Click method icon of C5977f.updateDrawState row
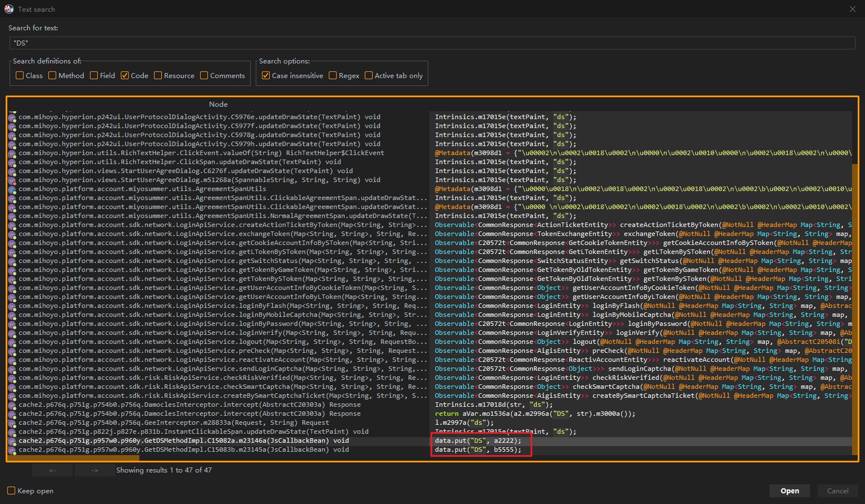This screenshot has height=504, width=865. pos(12,126)
